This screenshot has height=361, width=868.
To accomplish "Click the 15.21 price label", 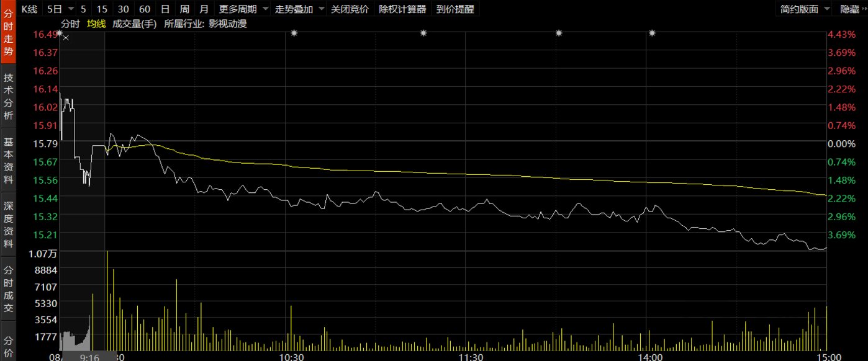I will coord(45,234).
